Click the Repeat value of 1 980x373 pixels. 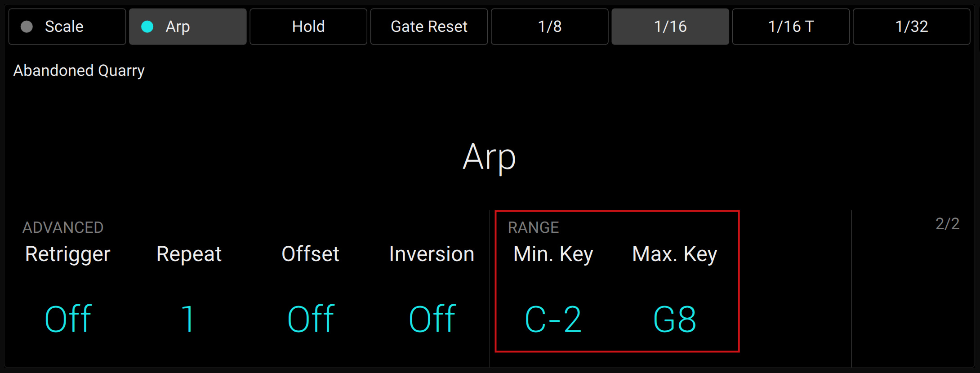coord(188,318)
